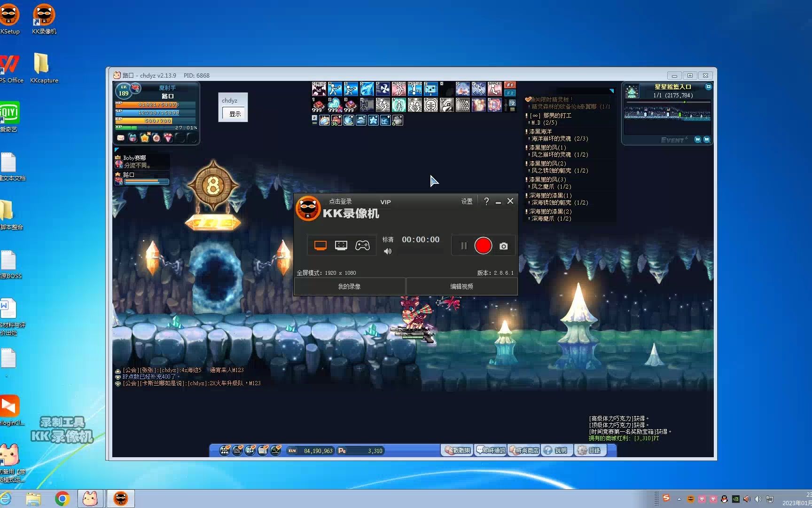Image resolution: width=812 pixels, height=508 pixels.
Task: Open Chrome from the taskbar
Action: (x=62, y=499)
